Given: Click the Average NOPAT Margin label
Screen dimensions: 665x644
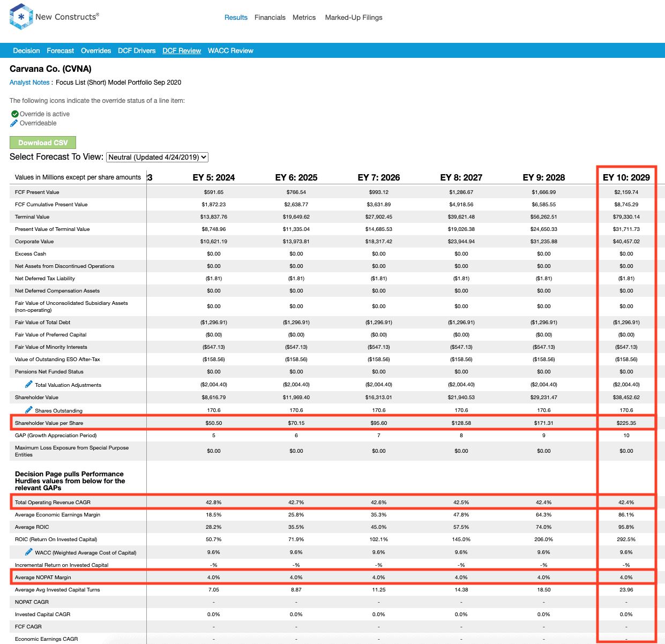Looking at the screenshot, I should [43, 578].
